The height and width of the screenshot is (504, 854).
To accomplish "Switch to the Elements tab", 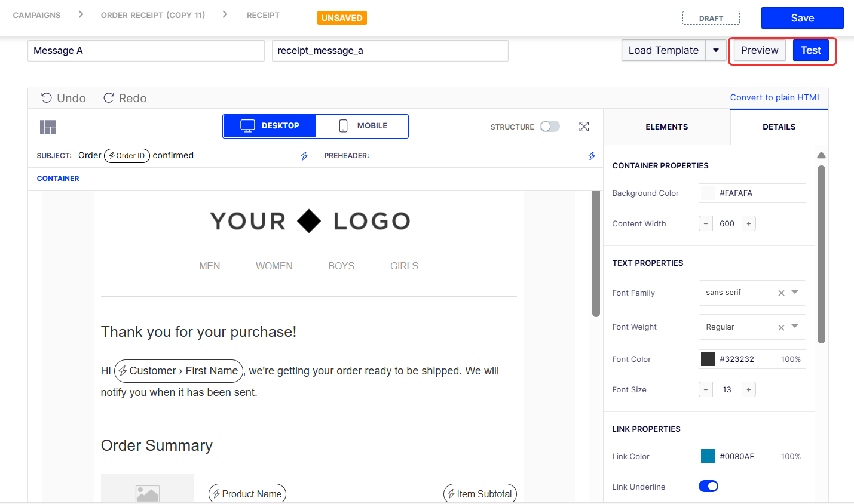I will click(667, 127).
